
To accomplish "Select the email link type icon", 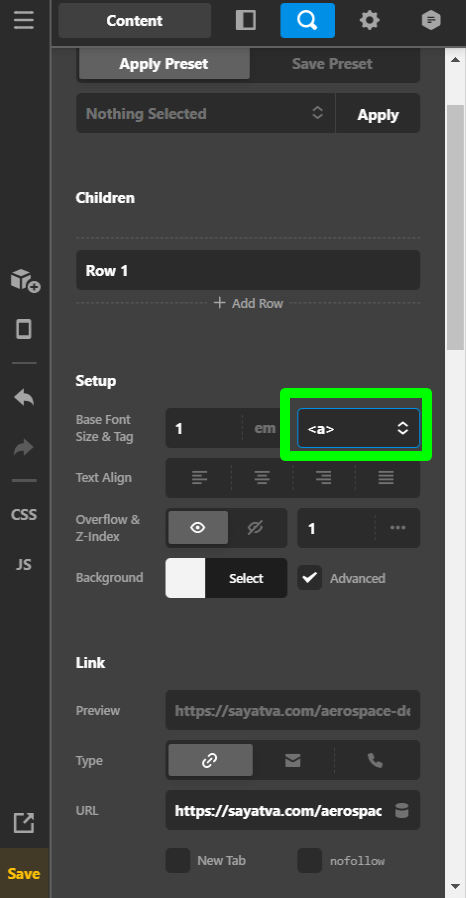I will point(293,761).
